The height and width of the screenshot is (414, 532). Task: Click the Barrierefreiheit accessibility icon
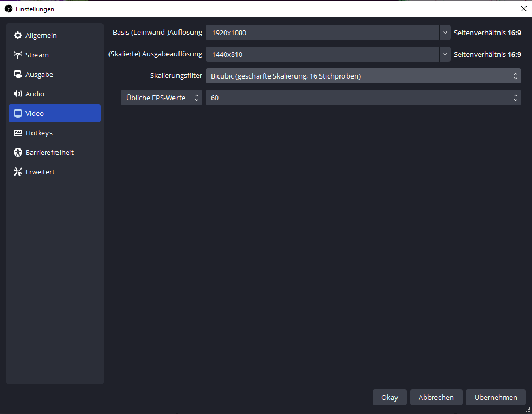pos(17,153)
